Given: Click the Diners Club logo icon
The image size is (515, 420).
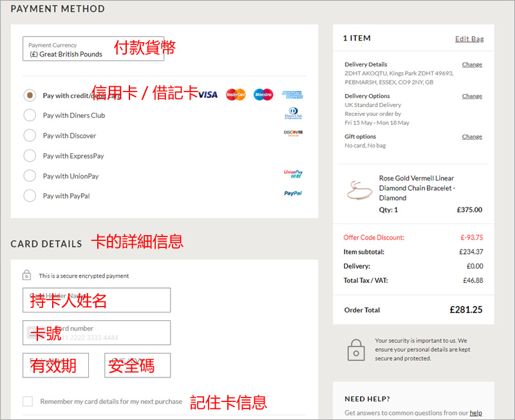Looking at the screenshot, I should tap(293, 115).
